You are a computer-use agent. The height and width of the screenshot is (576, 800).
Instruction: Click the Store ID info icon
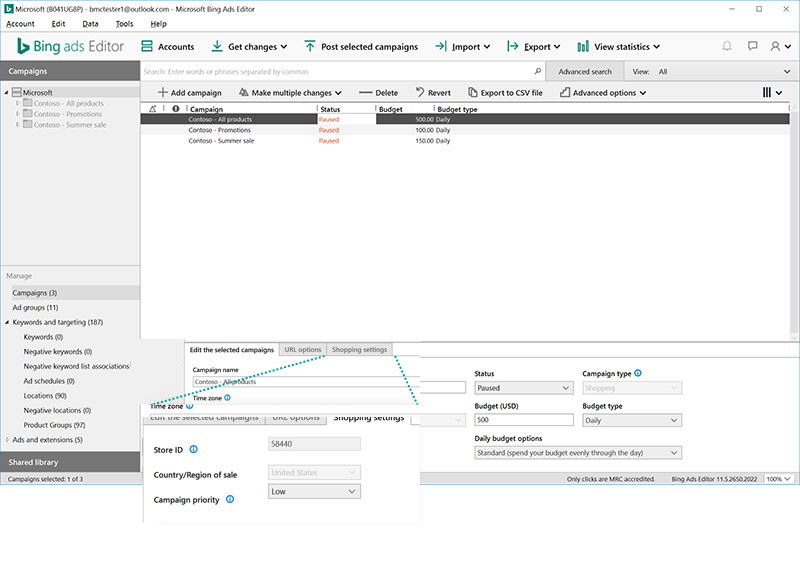pyautogui.click(x=193, y=449)
